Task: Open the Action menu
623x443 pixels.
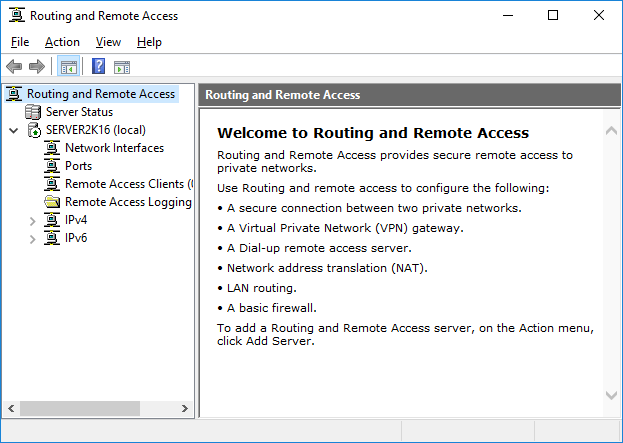Action: pyautogui.click(x=62, y=42)
